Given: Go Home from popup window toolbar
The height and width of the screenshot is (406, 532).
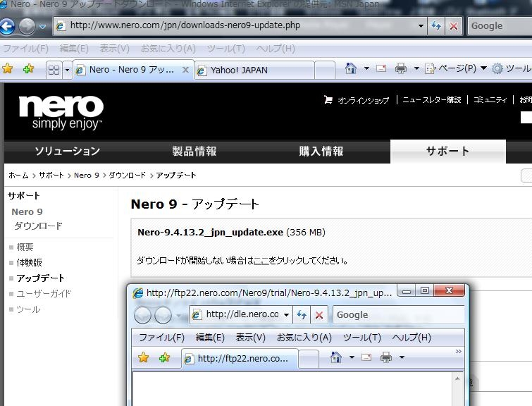Looking at the screenshot, I should pyautogui.click(x=336, y=357).
